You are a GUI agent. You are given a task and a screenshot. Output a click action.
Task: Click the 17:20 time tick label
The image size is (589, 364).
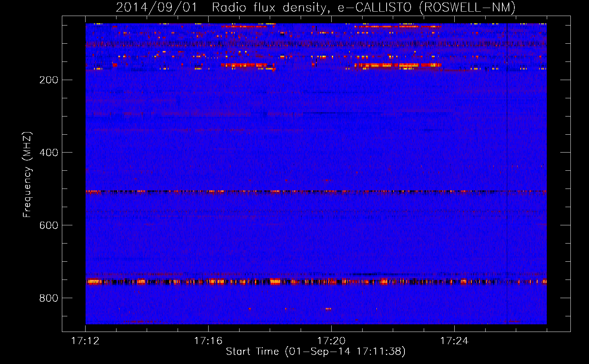[331, 341]
